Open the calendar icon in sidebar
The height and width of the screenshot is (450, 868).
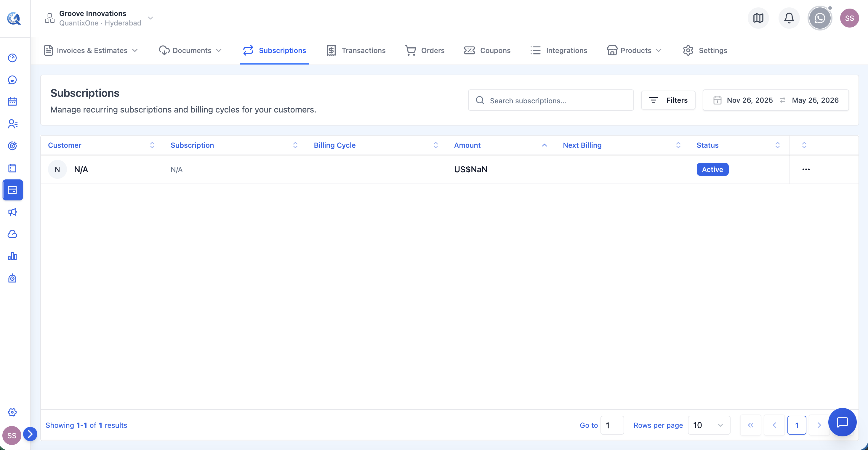pyautogui.click(x=12, y=101)
